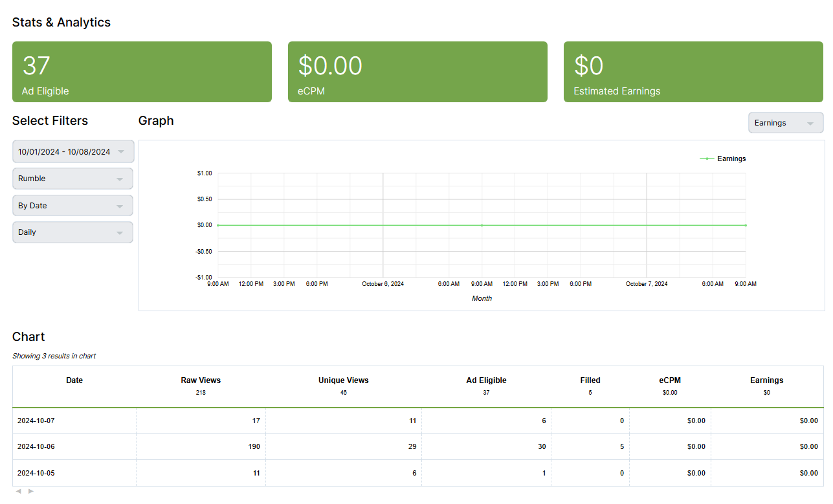
Task: Sort table by Earnings column header
Action: coord(767,380)
